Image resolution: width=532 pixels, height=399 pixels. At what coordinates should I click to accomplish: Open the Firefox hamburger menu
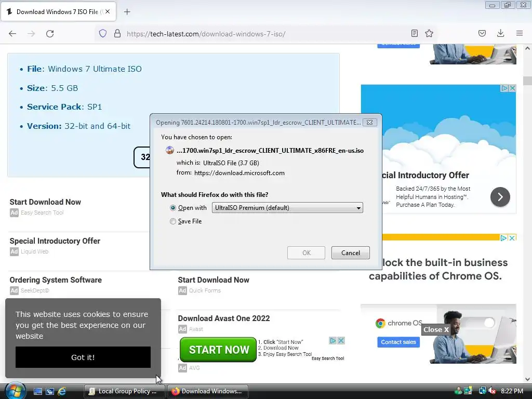pyautogui.click(x=520, y=33)
